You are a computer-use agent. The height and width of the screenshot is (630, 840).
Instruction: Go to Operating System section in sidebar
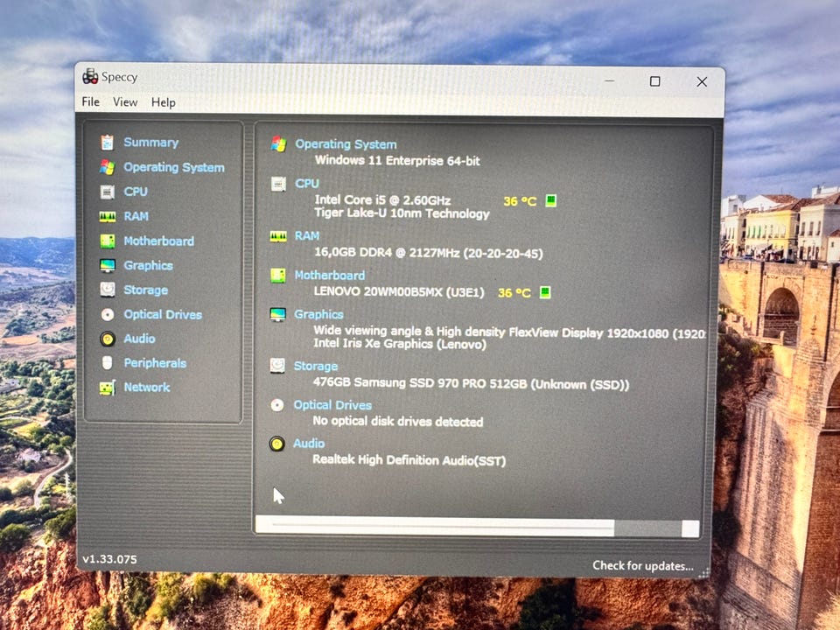174,167
